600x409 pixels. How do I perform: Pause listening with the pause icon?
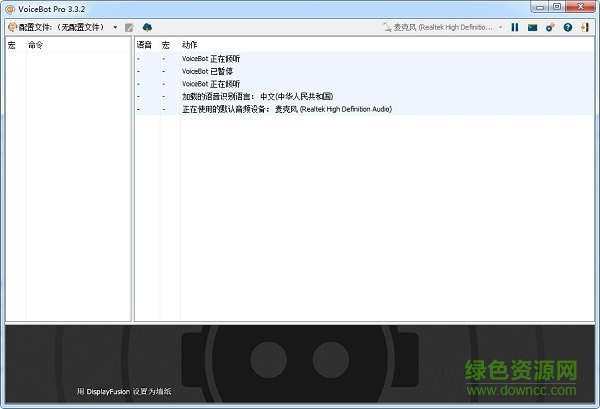coord(515,27)
